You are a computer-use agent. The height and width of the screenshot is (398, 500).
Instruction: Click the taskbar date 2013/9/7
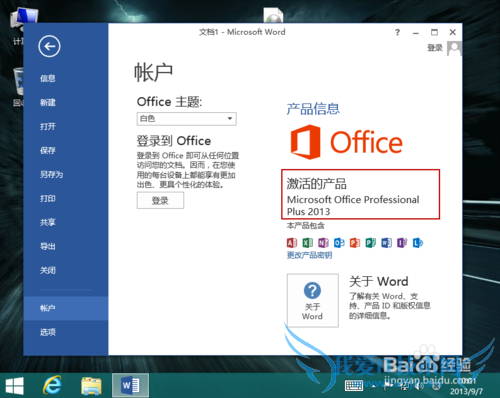(466, 391)
